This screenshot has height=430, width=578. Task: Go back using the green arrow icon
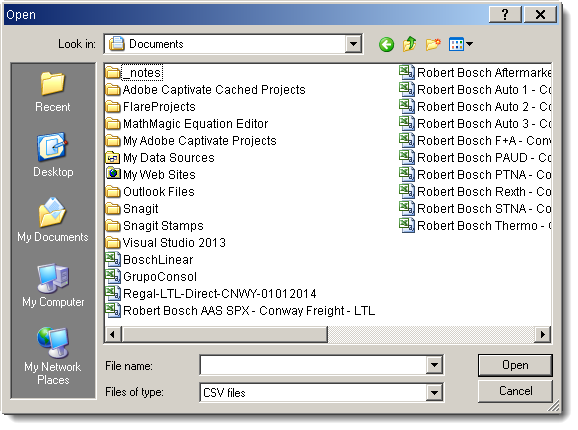point(386,45)
